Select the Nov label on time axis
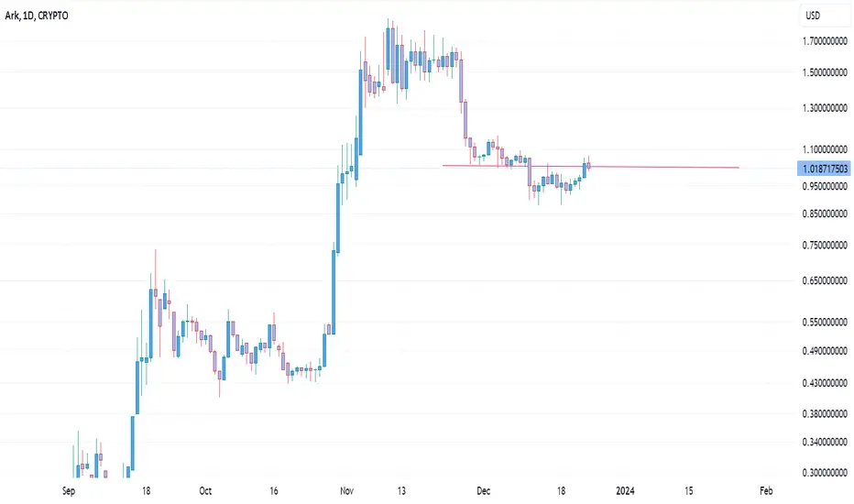The image size is (854, 504). click(x=347, y=491)
